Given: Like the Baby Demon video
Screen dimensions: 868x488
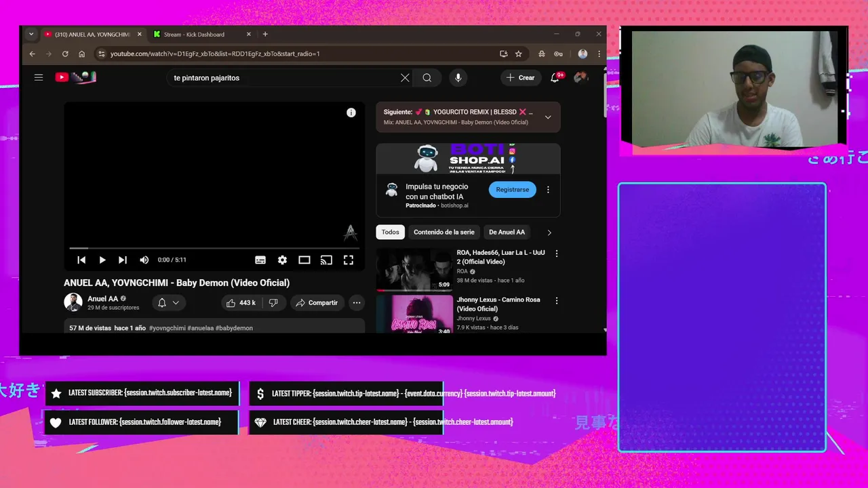Looking at the screenshot, I should [x=241, y=303].
